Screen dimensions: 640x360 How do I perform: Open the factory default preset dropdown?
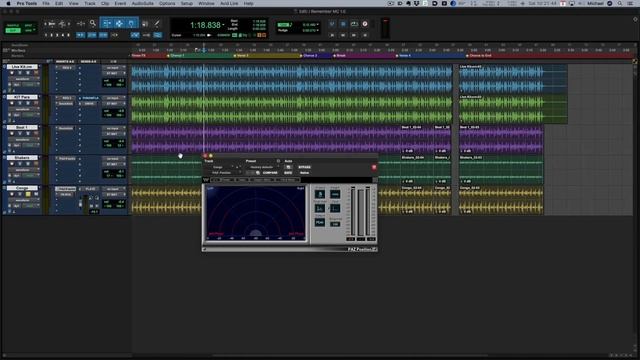tap(262, 167)
